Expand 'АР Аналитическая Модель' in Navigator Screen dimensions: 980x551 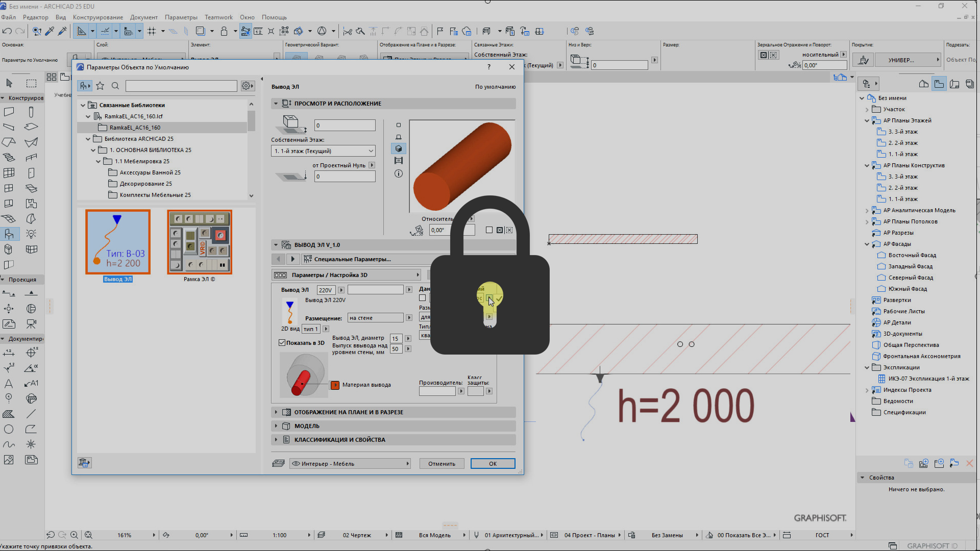(867, 210)
